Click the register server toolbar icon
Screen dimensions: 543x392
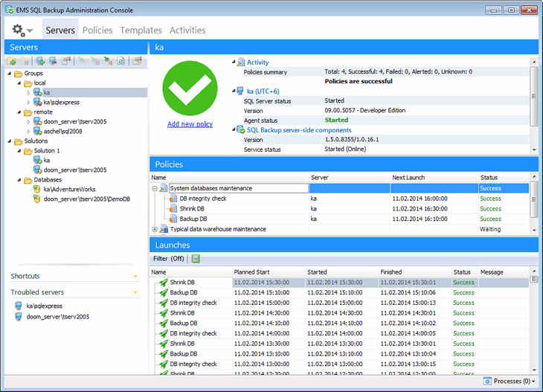[40, 61]
